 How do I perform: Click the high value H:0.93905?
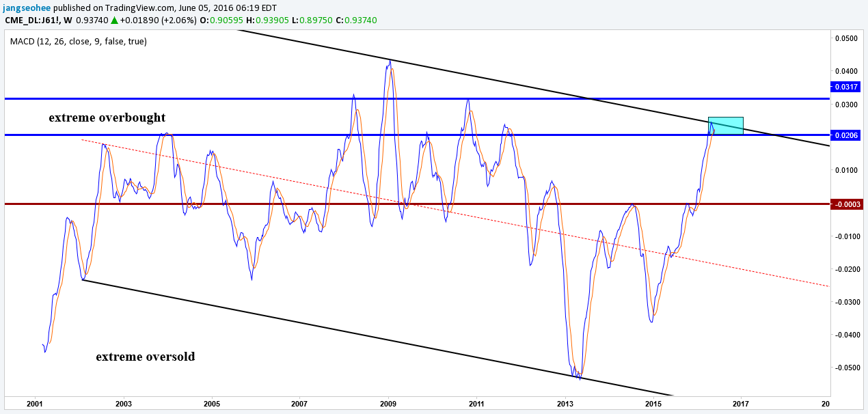(x=268, y=20)
